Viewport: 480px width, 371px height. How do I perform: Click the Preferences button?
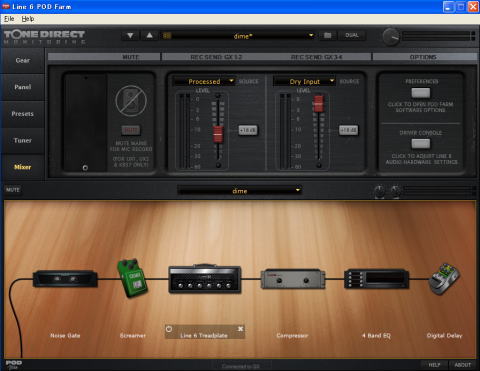[421, 93]
